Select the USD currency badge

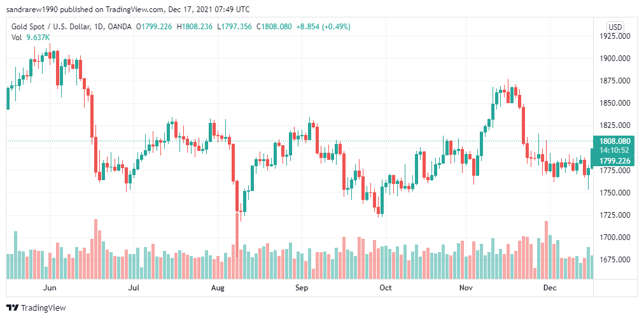click(x=615, y=27)
